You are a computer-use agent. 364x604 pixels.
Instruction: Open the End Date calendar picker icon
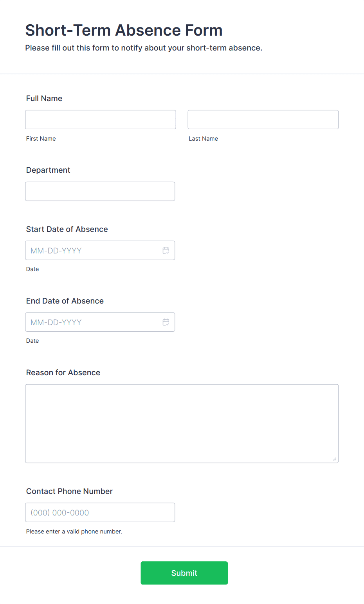click(x=166, y=322)
